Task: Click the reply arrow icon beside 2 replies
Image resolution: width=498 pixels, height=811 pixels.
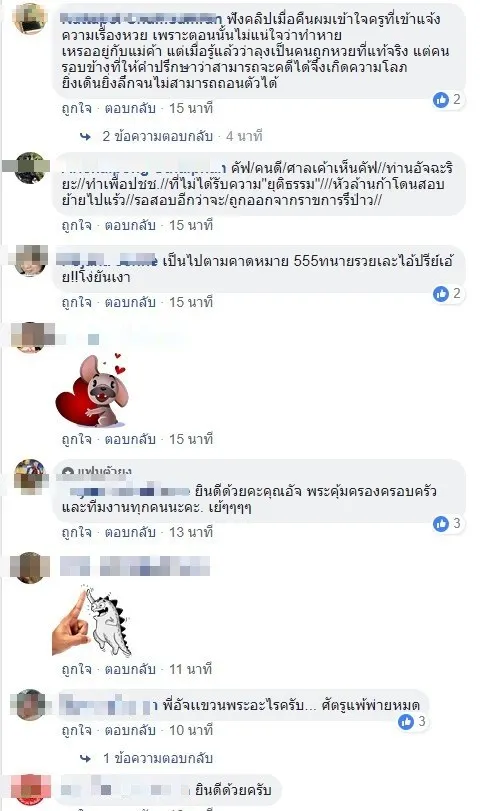Action: pyautogui.click(x=85, y=137)
